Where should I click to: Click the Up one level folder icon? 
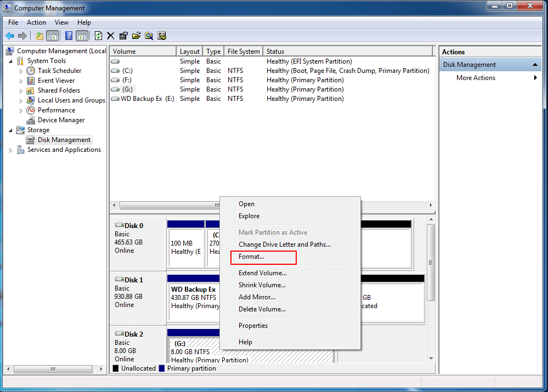pos(39,36)
